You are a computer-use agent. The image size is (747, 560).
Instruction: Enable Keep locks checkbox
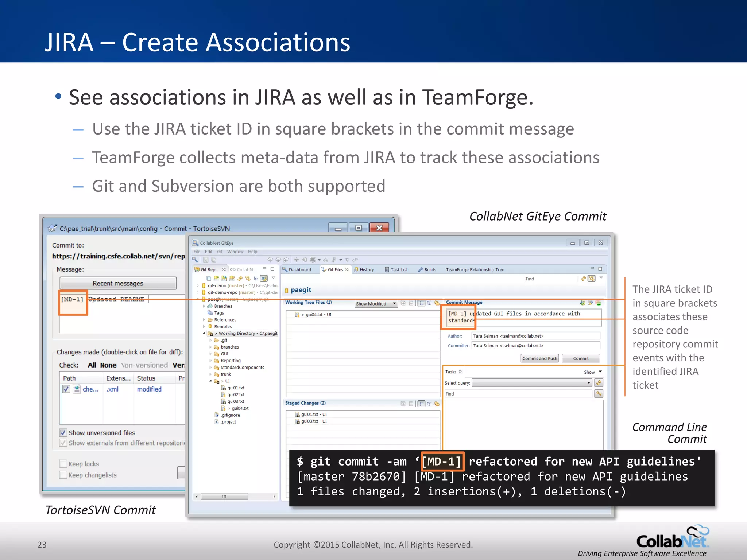(63, 464)
